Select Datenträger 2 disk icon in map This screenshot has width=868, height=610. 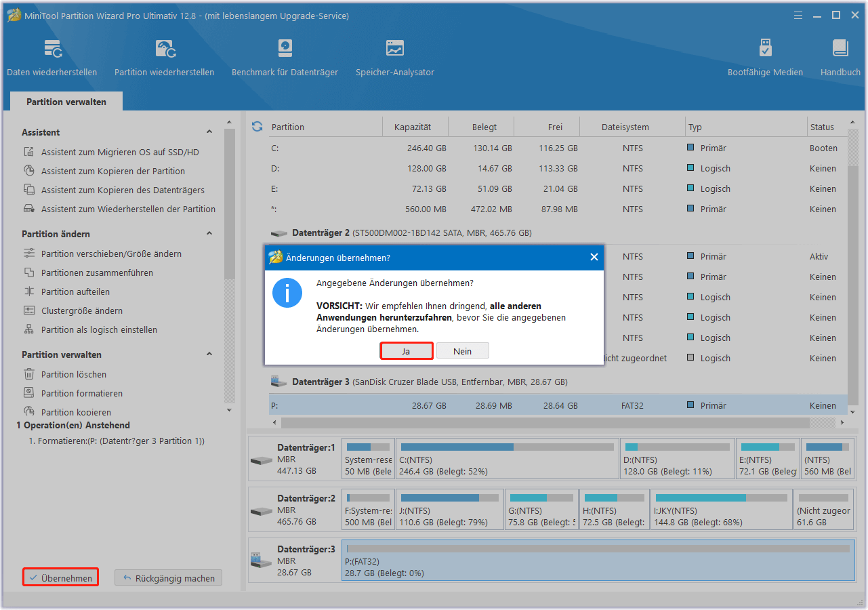261,510
